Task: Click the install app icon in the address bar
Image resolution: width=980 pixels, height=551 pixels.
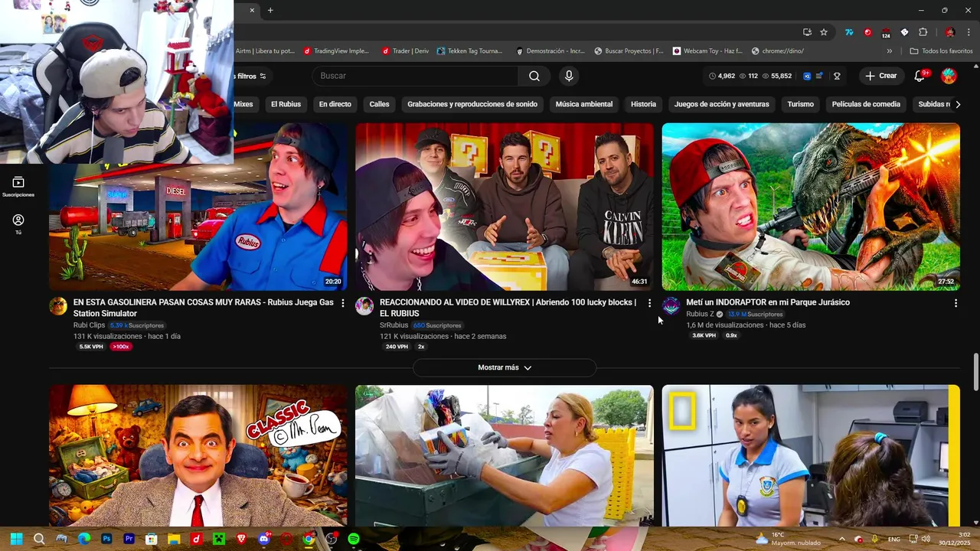Action: pyautogui.click(x=807, y=32)
